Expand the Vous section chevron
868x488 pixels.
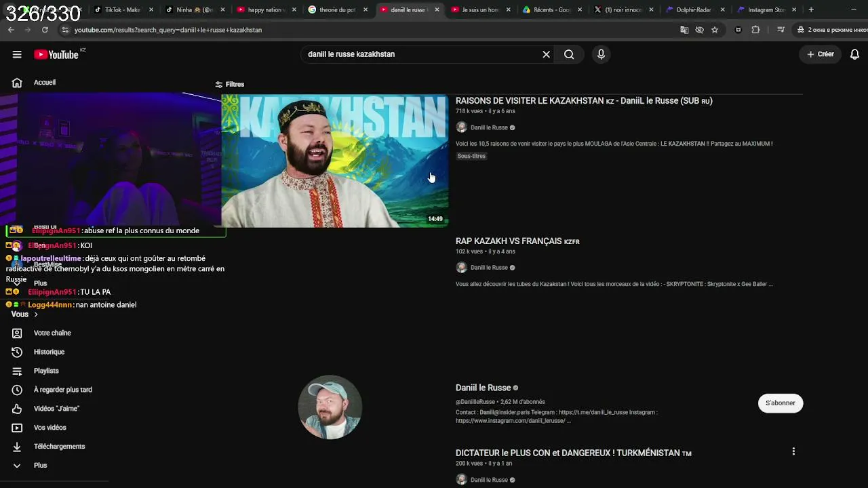[x=36, y=314]
